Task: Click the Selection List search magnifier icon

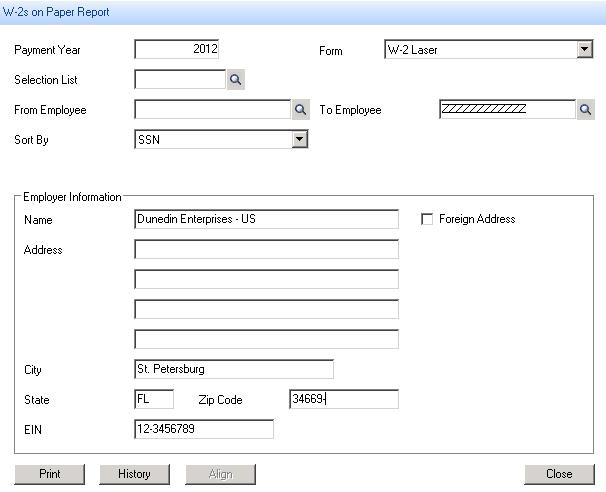Action: click(236, 80)
